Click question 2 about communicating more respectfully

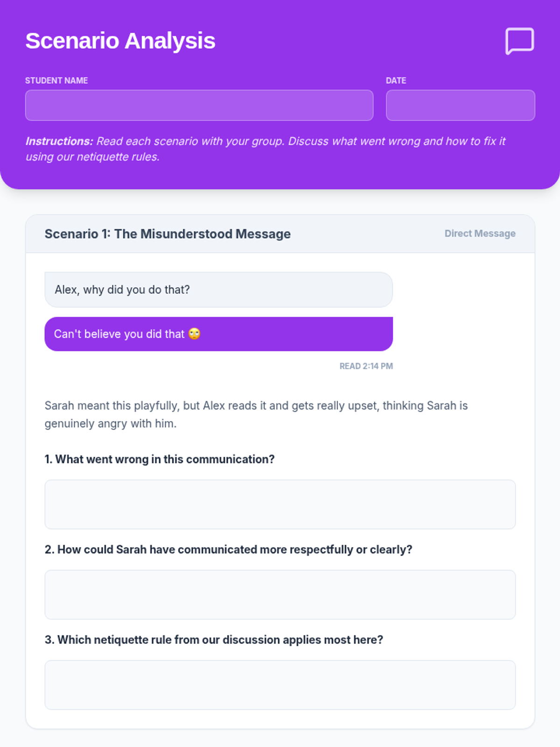(x=228, y=550)
